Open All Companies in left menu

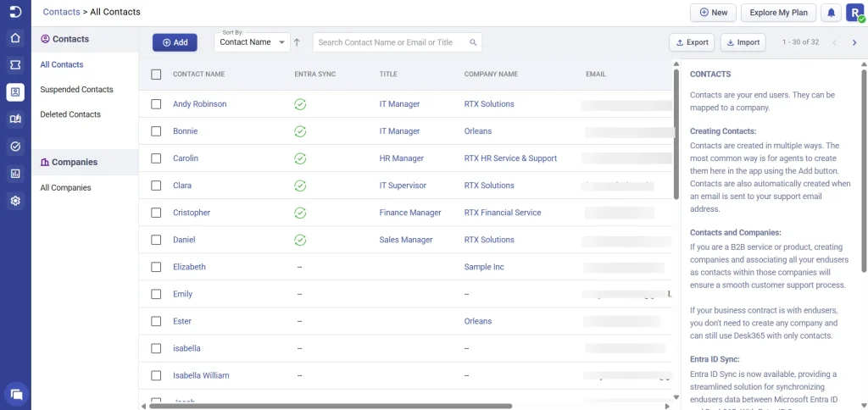65,187
